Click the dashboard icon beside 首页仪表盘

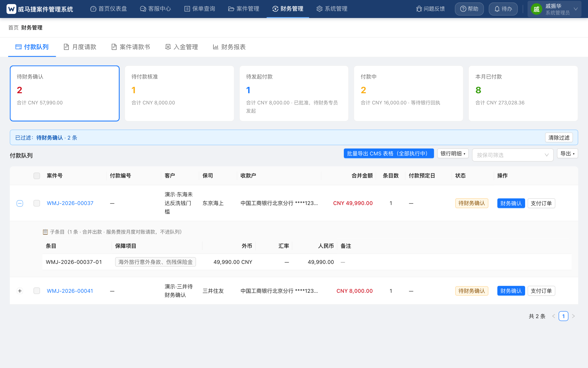[93, 9]
